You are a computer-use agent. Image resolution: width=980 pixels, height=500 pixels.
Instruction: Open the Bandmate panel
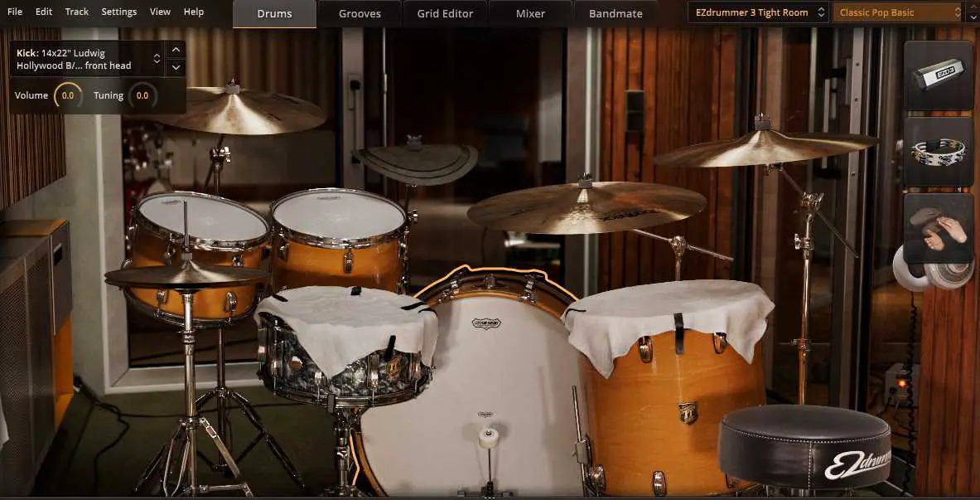pyautogui.click(x=615, y=13)
